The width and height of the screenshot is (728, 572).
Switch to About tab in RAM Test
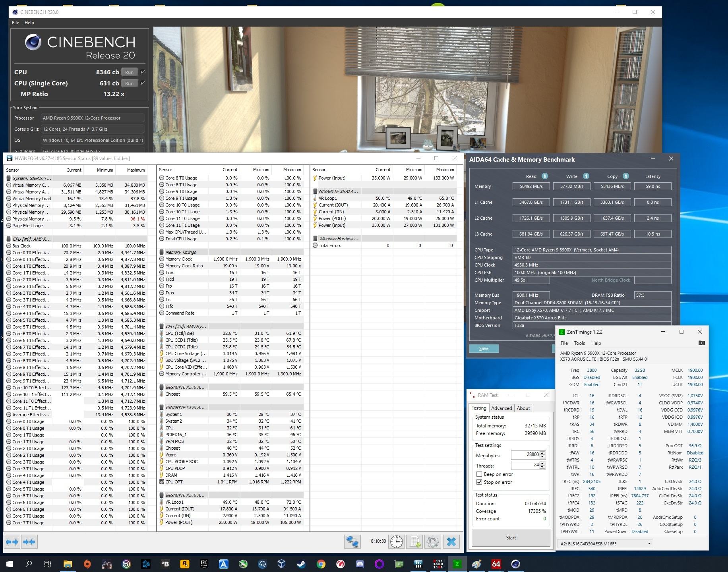click(523, 408)
